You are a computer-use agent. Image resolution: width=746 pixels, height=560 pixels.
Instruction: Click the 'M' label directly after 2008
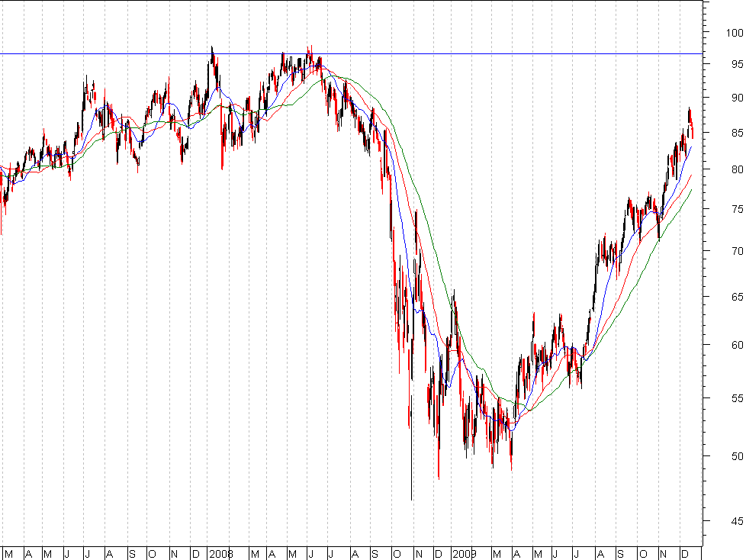point(255,554)
